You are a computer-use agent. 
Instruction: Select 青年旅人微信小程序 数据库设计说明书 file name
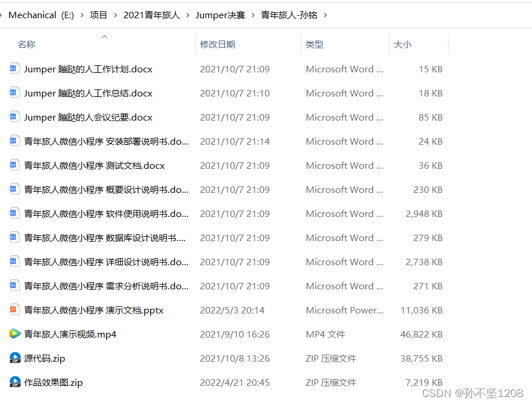[105, 238]
